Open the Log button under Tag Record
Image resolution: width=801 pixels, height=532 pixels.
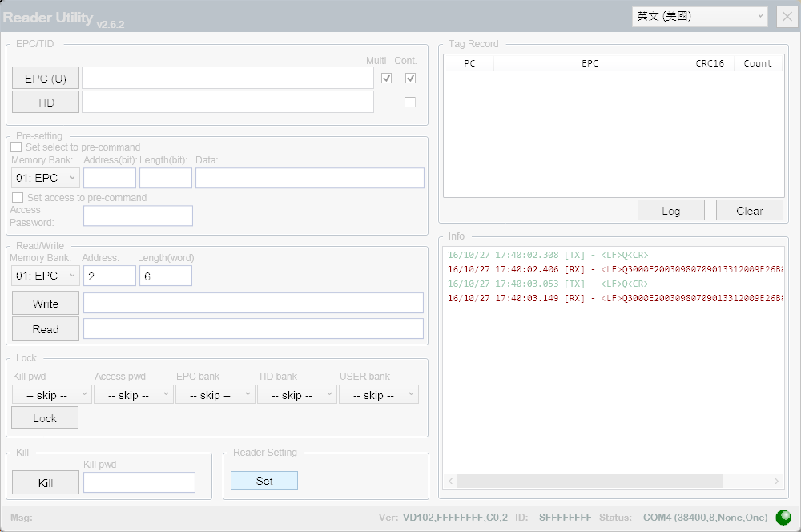[x=670, y=211]
